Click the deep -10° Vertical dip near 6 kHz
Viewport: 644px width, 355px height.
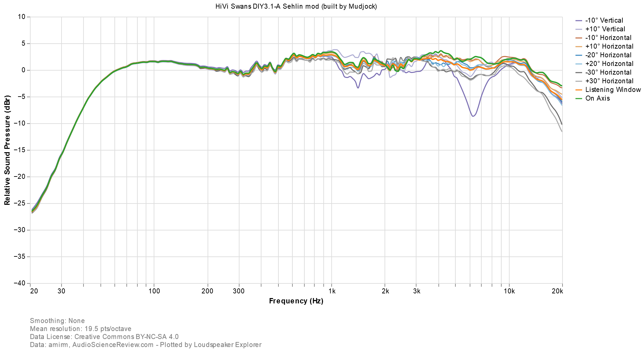pyautogui.click(x=473, y=115)
